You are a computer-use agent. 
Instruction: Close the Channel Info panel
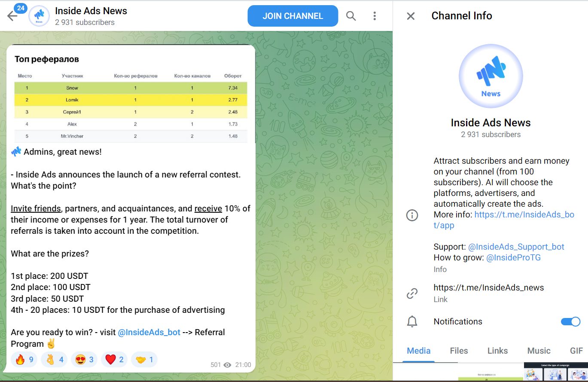[x=411, y=16]
